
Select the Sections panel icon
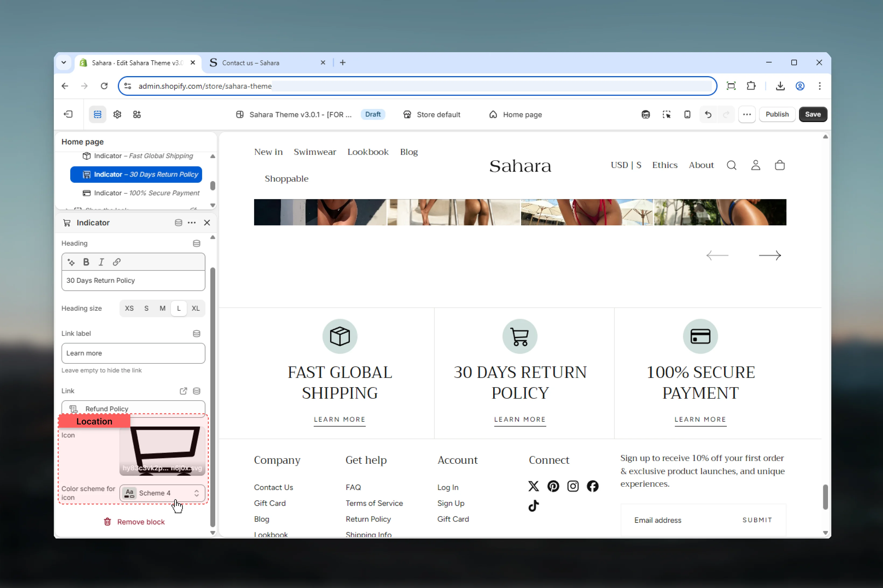point(97,114)
